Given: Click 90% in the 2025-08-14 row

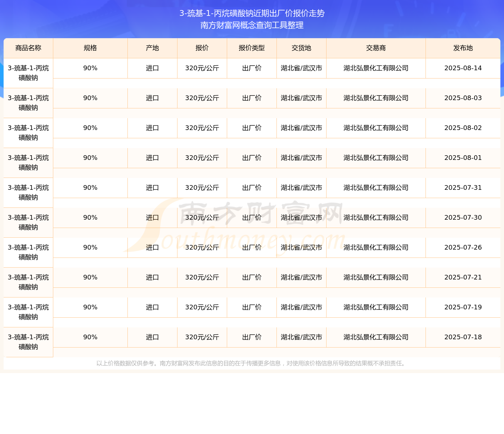Looking at the screenshot, I should point(90,68).
